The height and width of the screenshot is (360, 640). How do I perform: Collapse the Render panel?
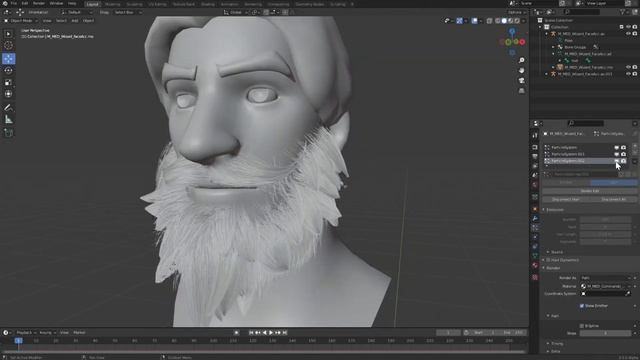[544, 268]
